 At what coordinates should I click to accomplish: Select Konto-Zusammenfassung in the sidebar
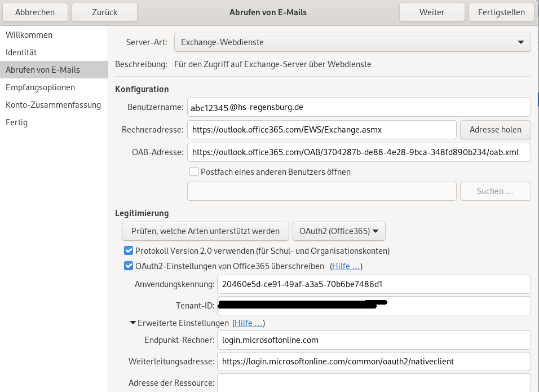point(53,105)
